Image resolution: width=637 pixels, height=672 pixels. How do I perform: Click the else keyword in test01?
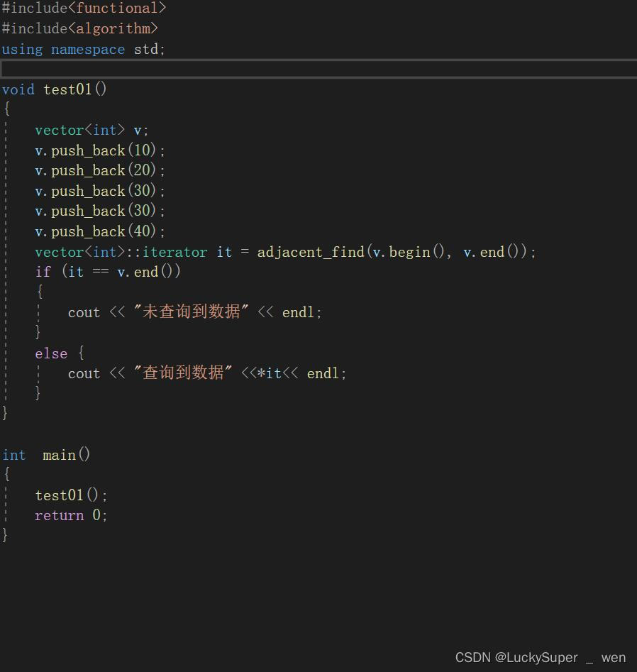tap(50, 353)
